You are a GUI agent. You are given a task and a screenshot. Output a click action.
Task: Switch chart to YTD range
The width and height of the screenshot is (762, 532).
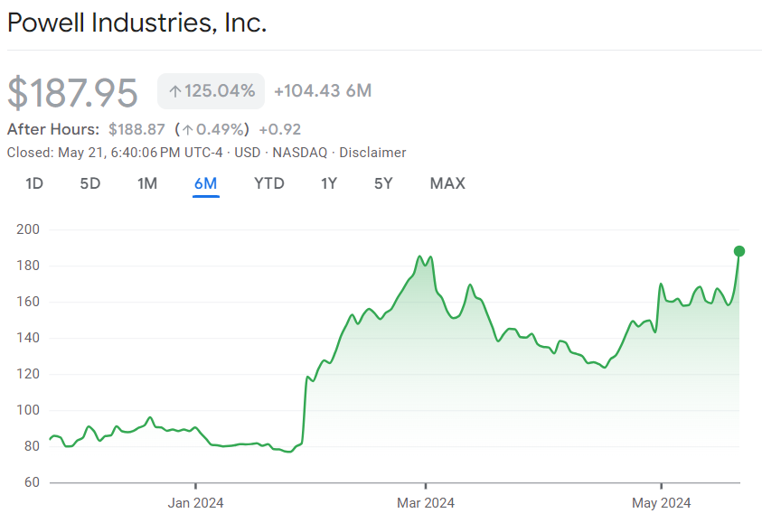269,183
